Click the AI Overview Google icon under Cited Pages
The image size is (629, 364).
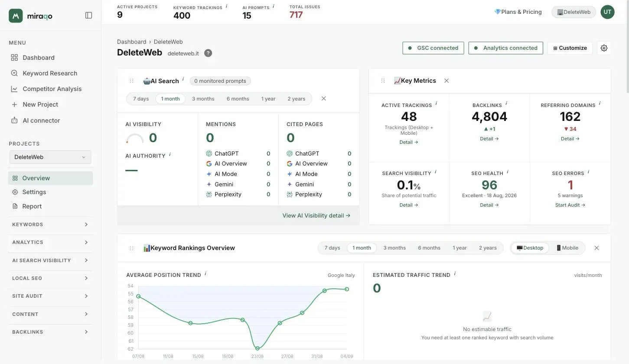(290, 164)
